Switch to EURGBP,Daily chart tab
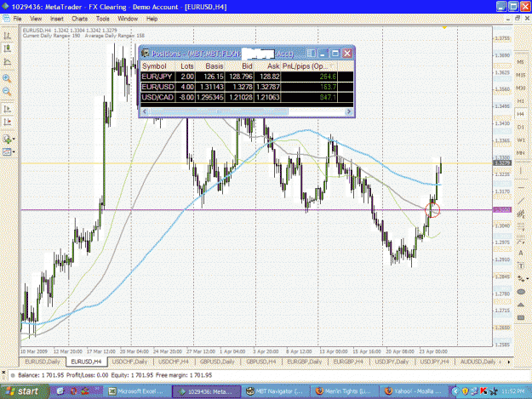This screenshot has height=399, width=532. pos(305,362)
